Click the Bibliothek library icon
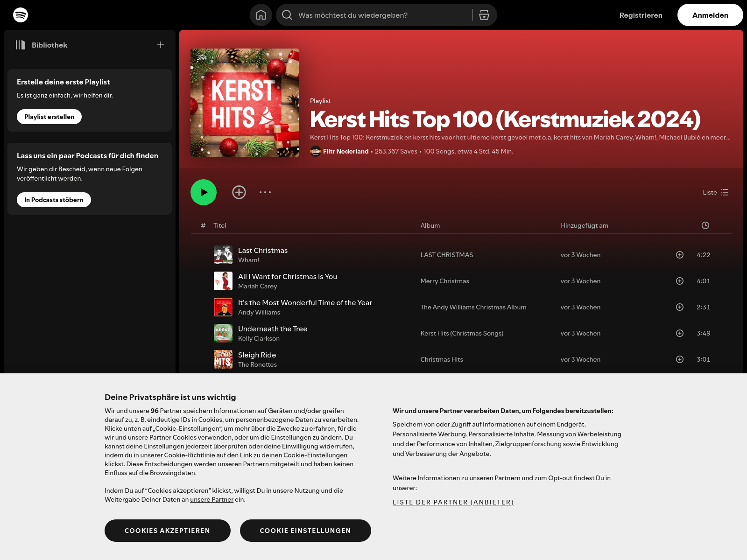Image resolution: width=747 pixels, height=560 pixels. [x=21, y=45]
